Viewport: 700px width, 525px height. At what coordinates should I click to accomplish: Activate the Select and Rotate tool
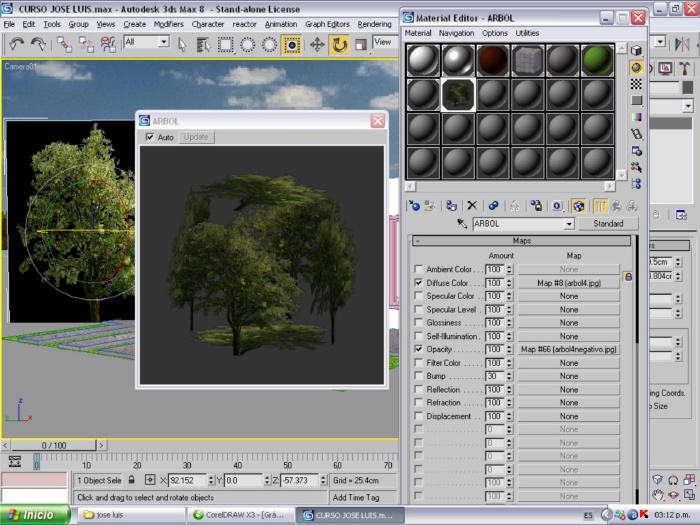coord(340,44)
